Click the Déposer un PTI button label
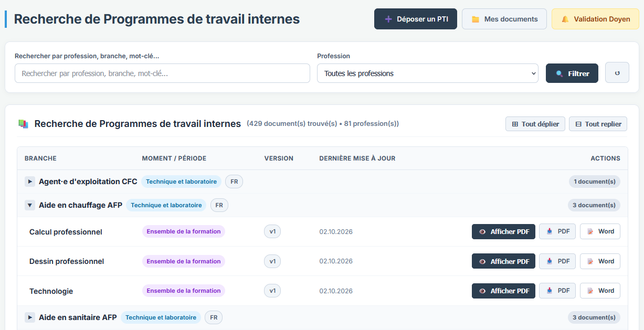644x330 pixels. point(423,19)
